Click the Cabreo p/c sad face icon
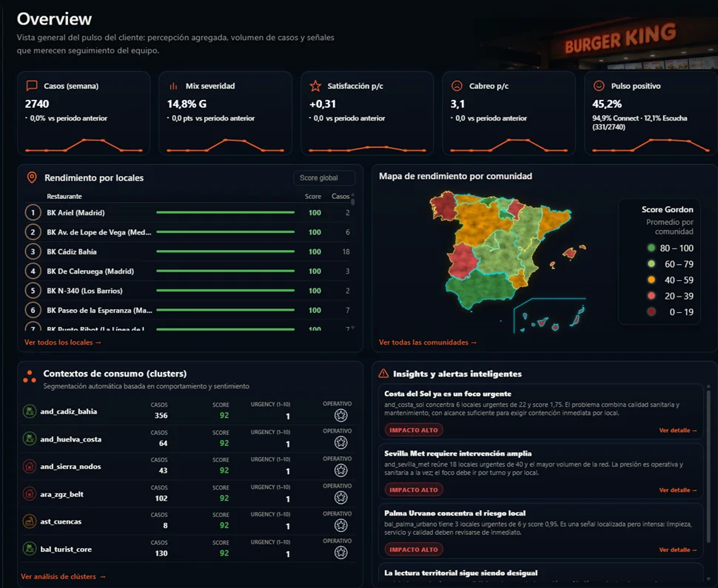Screen dimensions: 718x588 click(x=457, y=86)
